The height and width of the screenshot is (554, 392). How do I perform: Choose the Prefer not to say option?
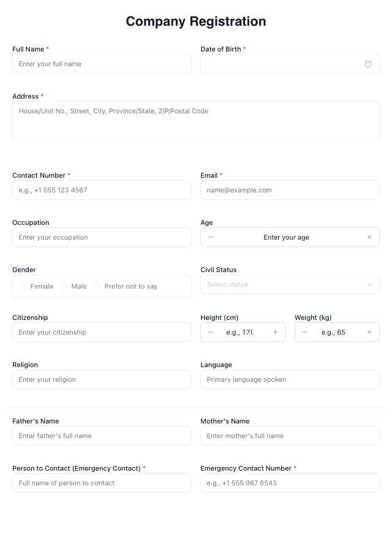(x=97, y=286)
